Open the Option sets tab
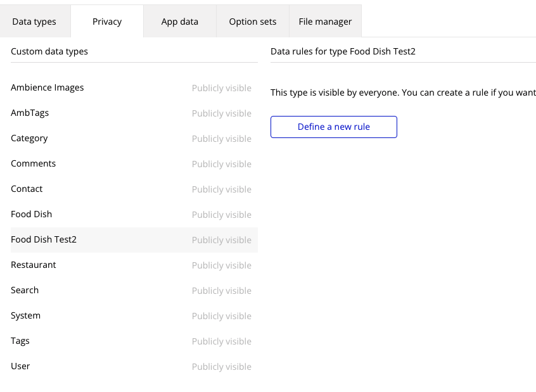Viewport: 536px width, 392px height. (253, 22)
